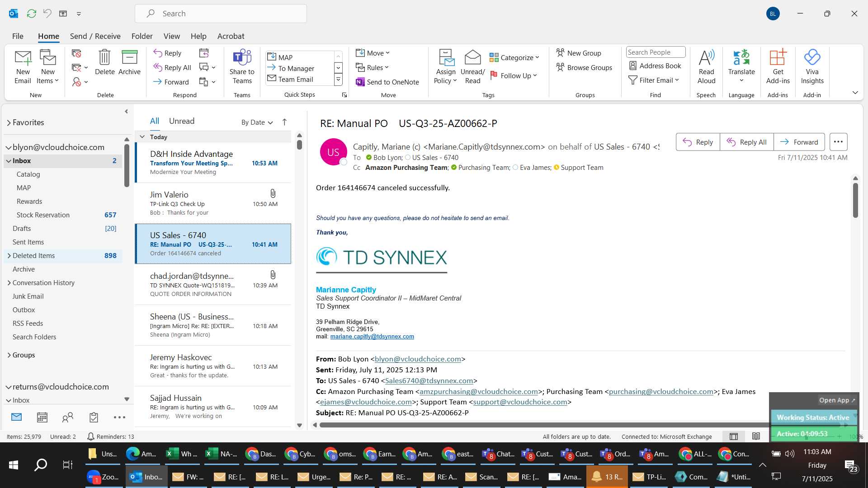This screenshot has height=488, width=868.
Task: Show All messages filter
Action: pyautogui.click(x=155, y=121)
